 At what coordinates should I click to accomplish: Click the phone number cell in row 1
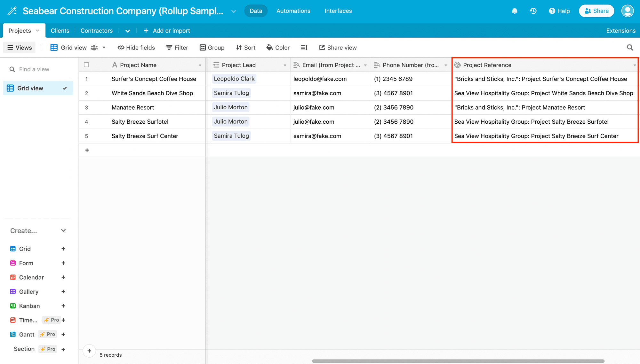tap(411, 79)
